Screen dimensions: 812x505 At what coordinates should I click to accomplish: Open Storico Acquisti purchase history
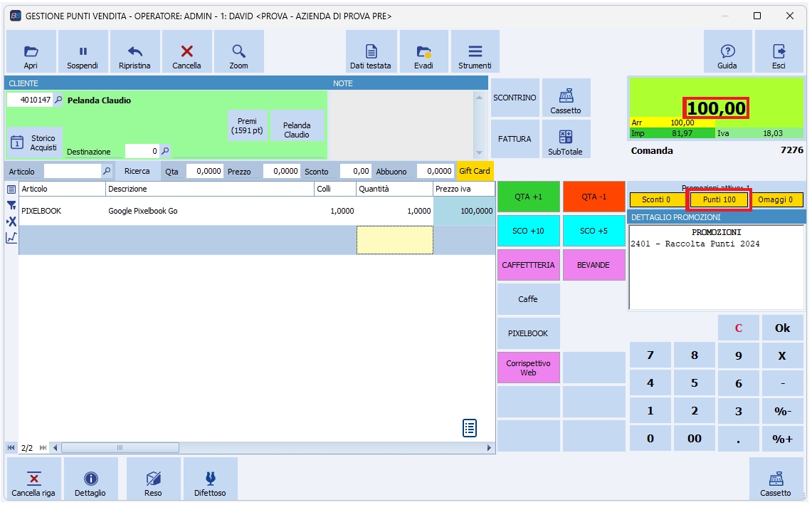[35, 142]
